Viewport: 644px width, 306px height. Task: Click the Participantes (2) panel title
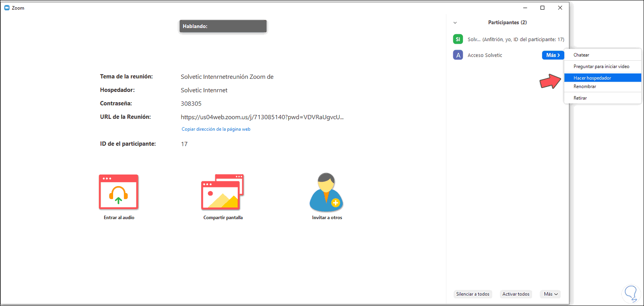point(508,23)
